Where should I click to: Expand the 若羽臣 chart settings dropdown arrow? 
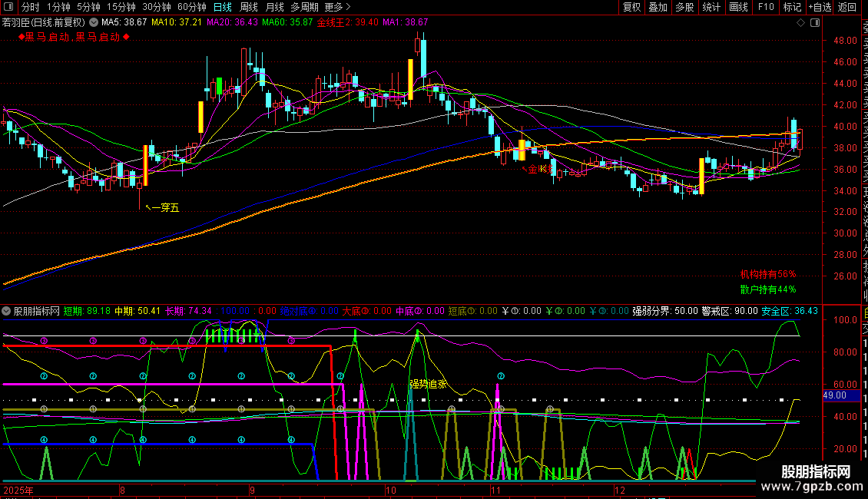point(94,22)
